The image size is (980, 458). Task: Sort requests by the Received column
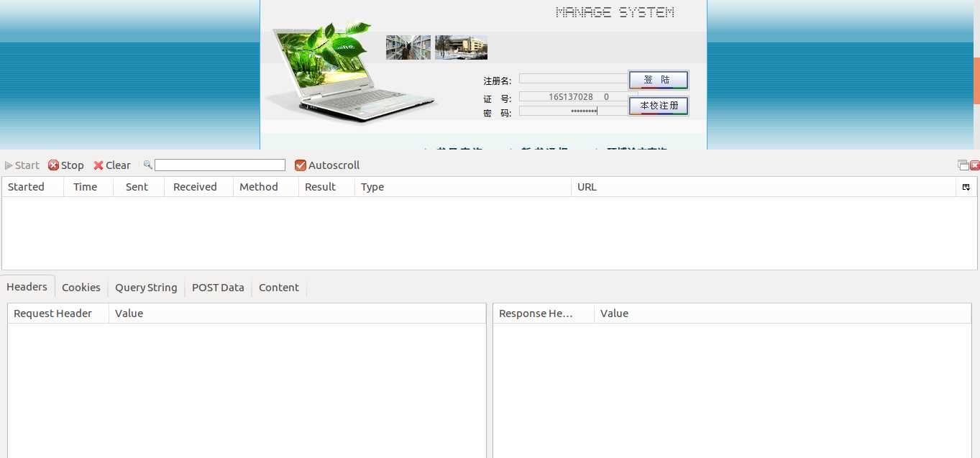199,187
